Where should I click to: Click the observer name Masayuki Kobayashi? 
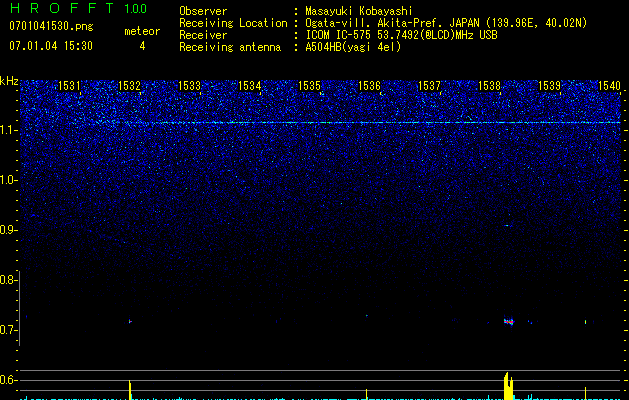tap(359, 11)
